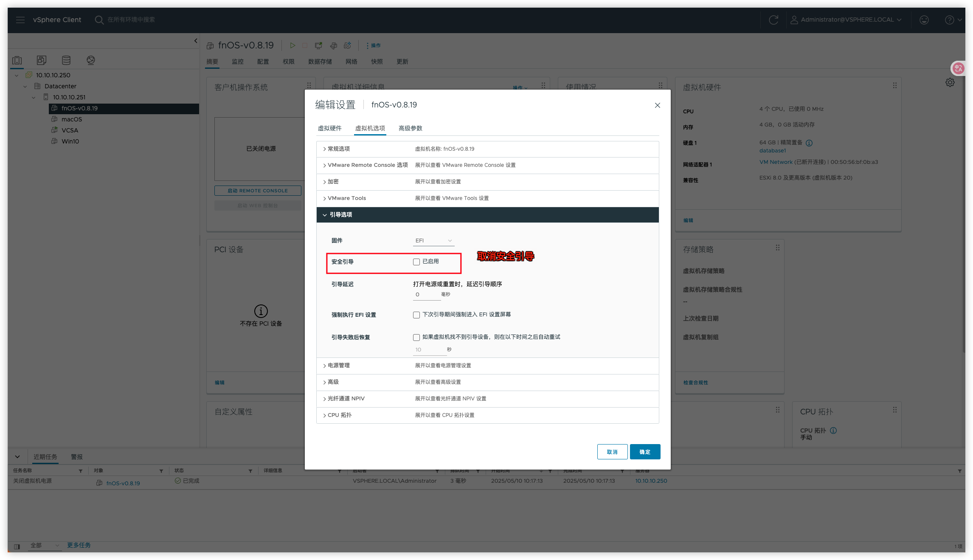Switch to VMs and Templates inventory view
The width and height of the screenshot is (973, 560).
tap(41, 60)
